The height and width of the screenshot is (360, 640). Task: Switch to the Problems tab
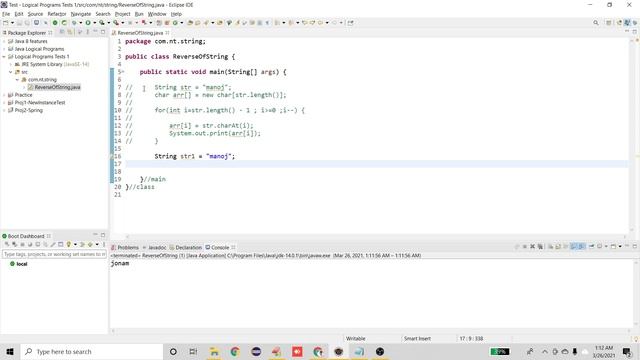125,247
